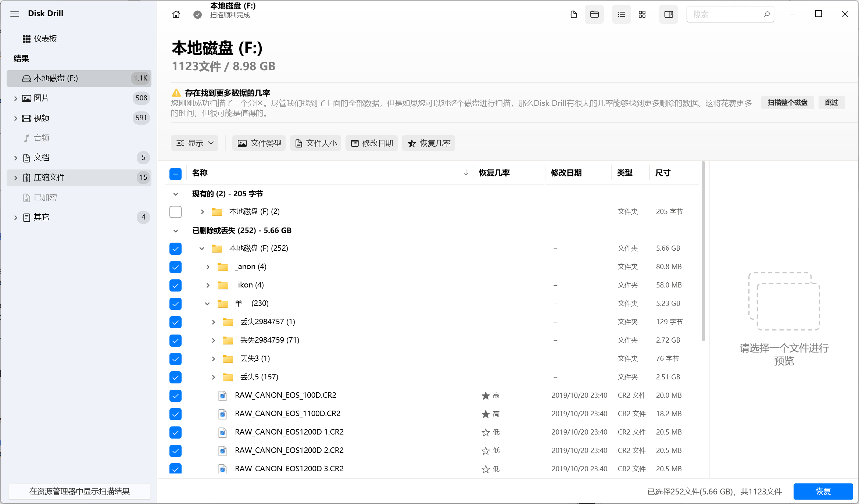Uncheck 丢失2984757 (1) checkbox
This screenshot has width=859, height=504.
[176, 322]
